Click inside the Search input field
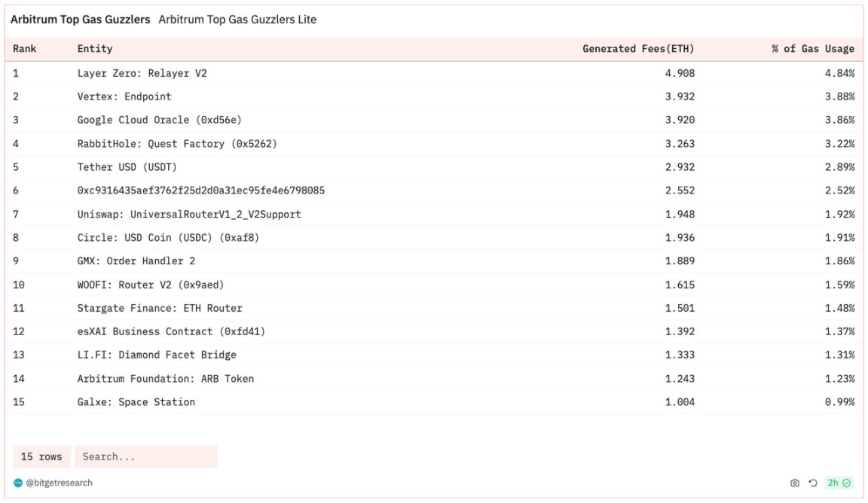This screenshot has width=868, height=503. click(145, 457)
